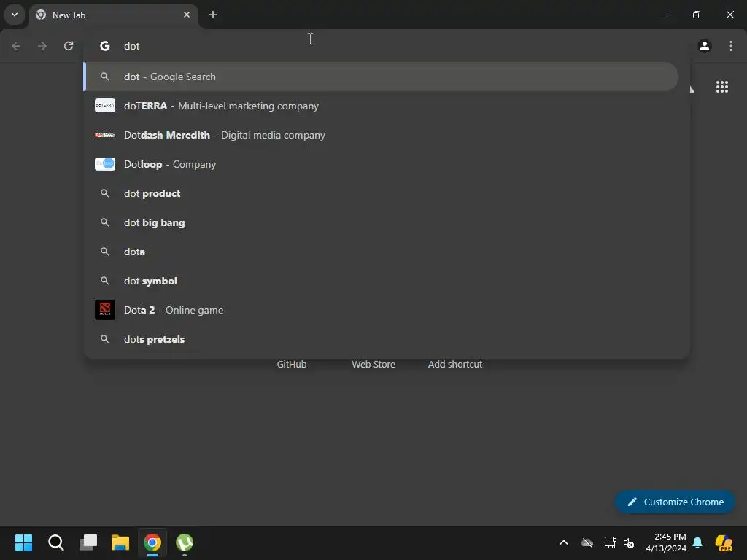Open the Windows Start menu
Screen dimensions: 747x560
pos(24,542)
